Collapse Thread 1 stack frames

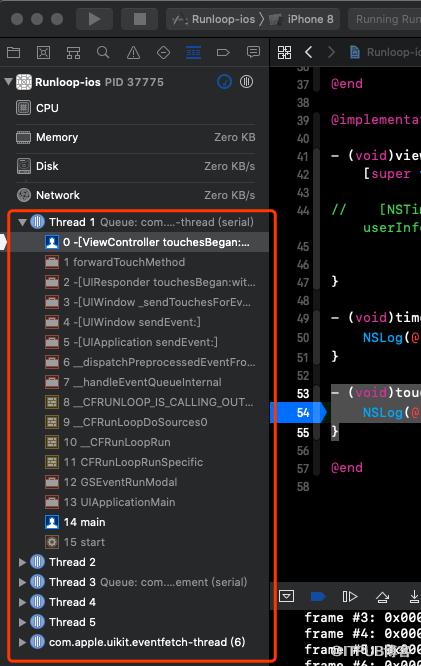(23, 222)
